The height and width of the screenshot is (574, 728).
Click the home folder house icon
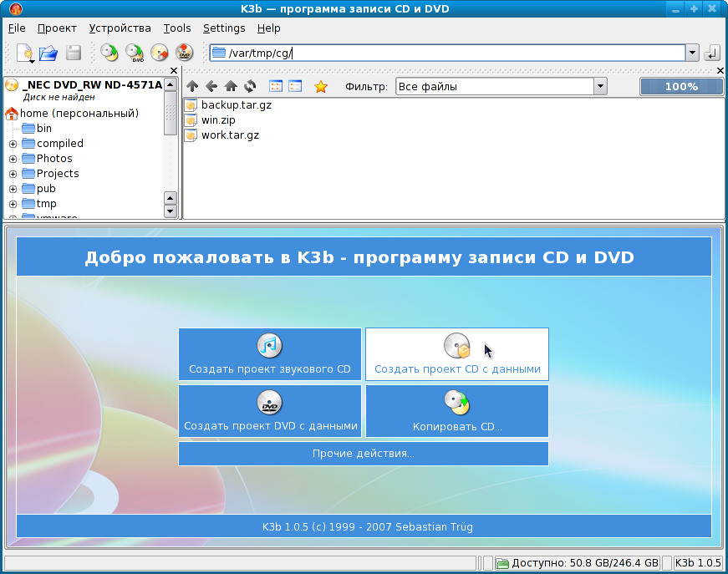[x=12, y=114]
